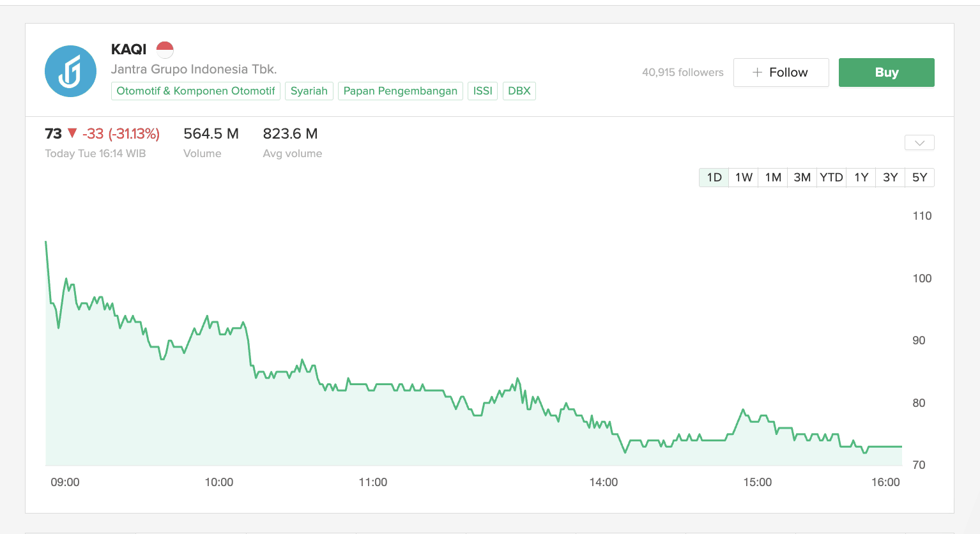Select the 5Y chart range

tap(920, 178)
